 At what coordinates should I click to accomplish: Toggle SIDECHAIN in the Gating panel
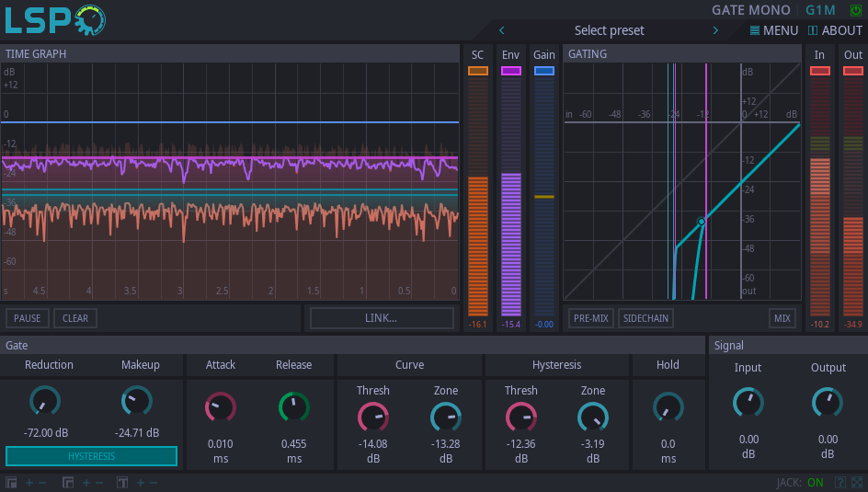645,318
